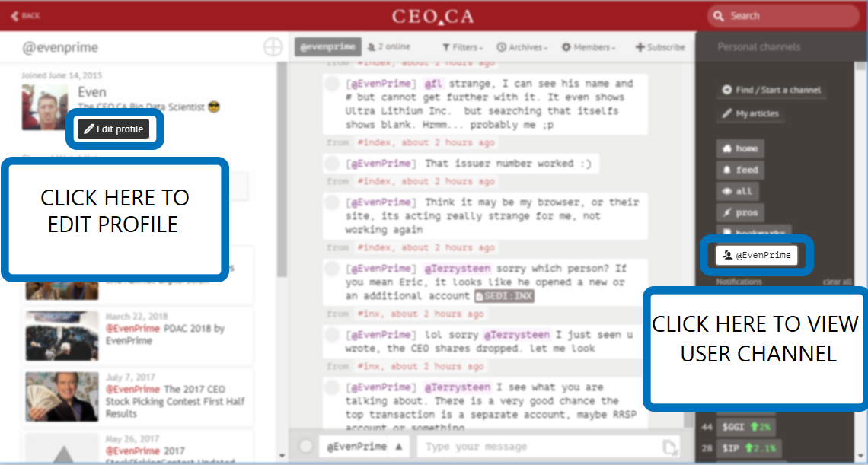The width and height of the screenshot is (868, 465).
Task: Click the avatar circle beside message input
Action: (305, 446)
